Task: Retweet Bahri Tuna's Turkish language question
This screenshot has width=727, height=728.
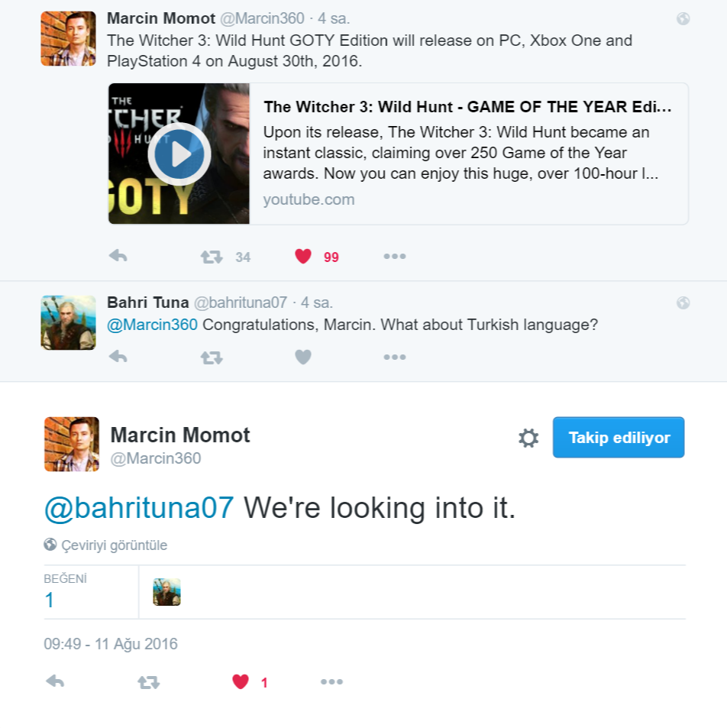Action: tap(212, 358)
